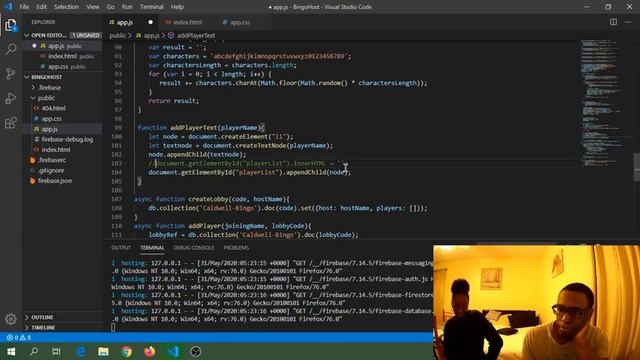This screenshot has height=360, width=640.
Task: Show the Debug Console panel tab
Action: (193, 248)
